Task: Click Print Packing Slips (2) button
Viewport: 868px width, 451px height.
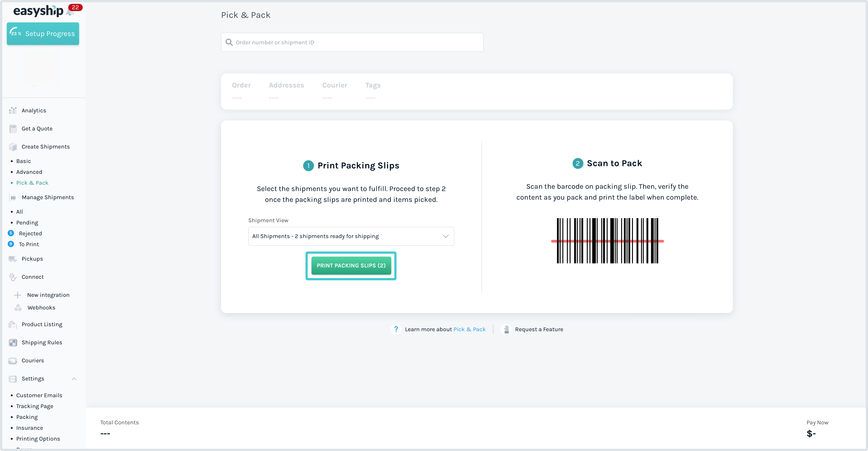Action: (351, 266)
